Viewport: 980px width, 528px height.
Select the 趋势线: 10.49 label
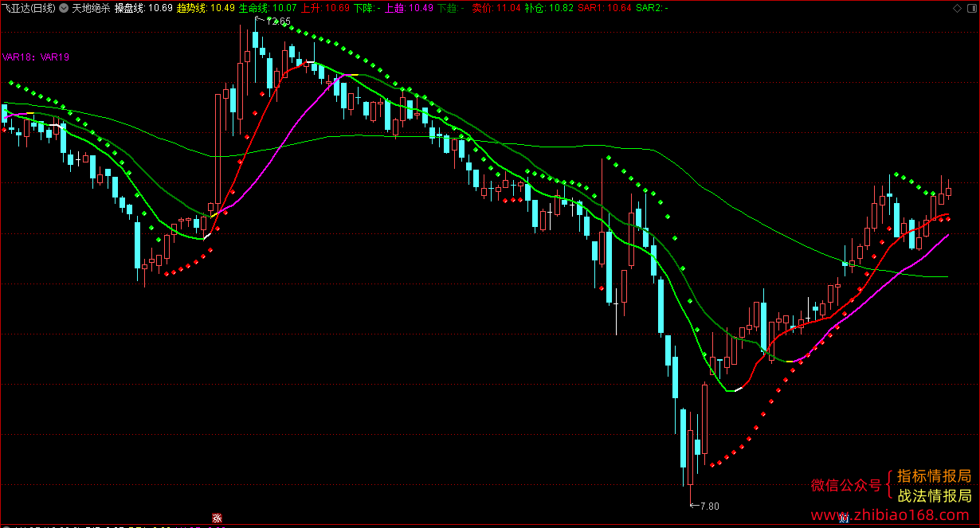pyautogui.click(x=206, y=8)
